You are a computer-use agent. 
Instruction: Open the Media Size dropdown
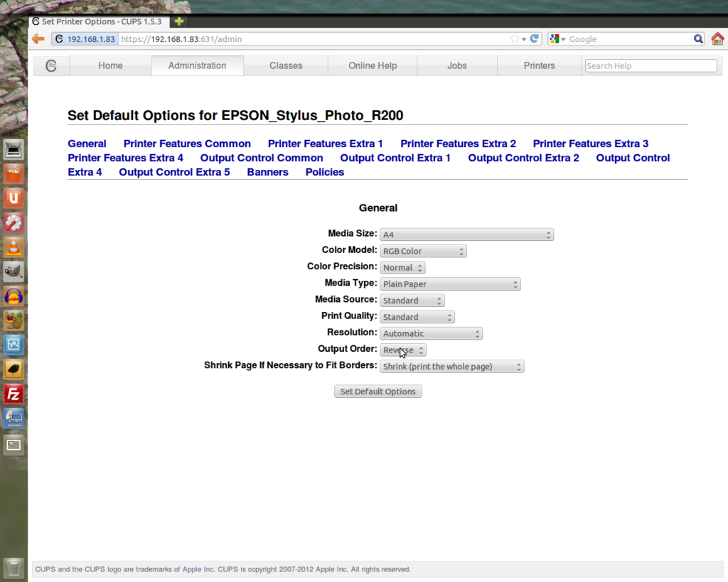[466, 235]
